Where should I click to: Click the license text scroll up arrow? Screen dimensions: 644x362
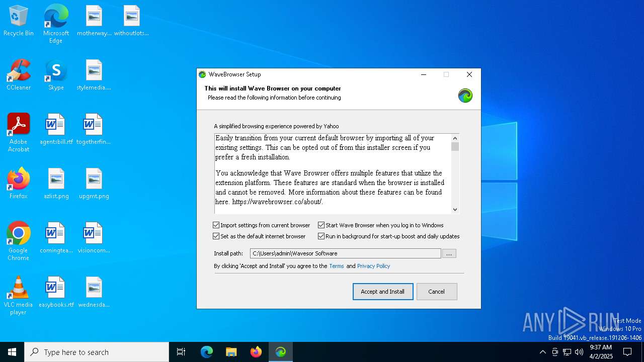point(455,138)
